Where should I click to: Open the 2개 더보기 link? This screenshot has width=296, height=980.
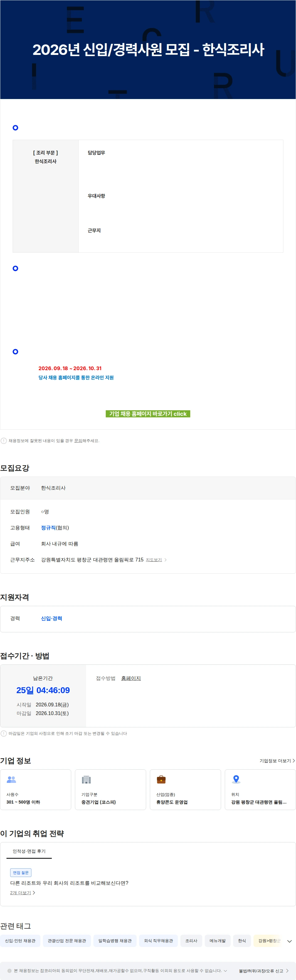pos(21,892)
